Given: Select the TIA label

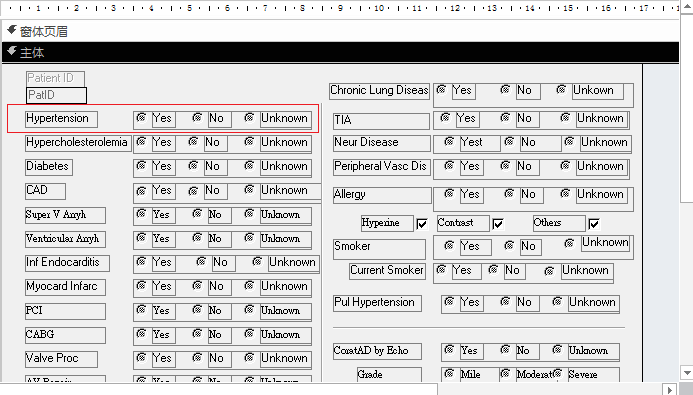Looking at the screenshot, I should [x=381, y=121].
